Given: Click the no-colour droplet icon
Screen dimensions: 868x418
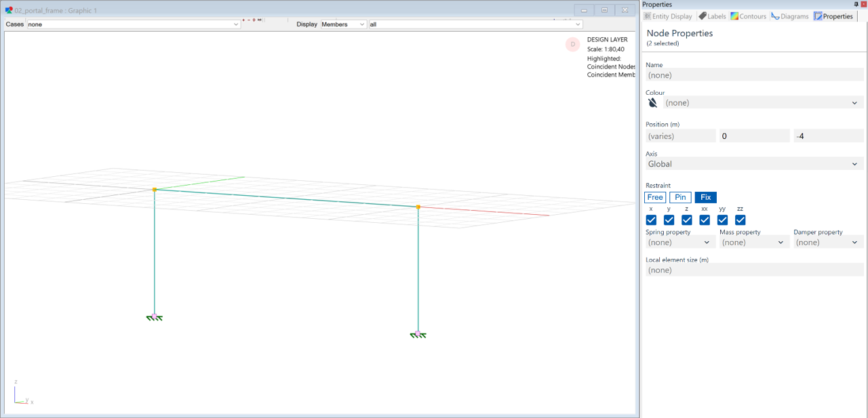Looking at the screenshot, I should coord(652,103).
